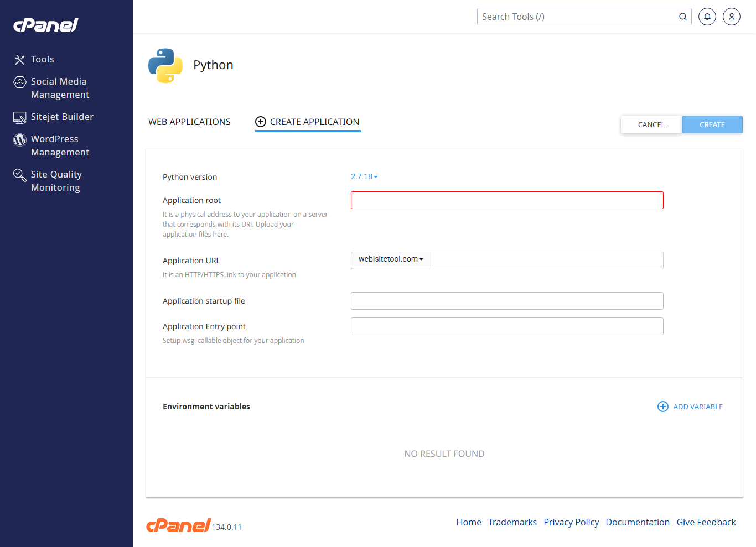
Task: Open notifications bell
Action: coord(707,17)
